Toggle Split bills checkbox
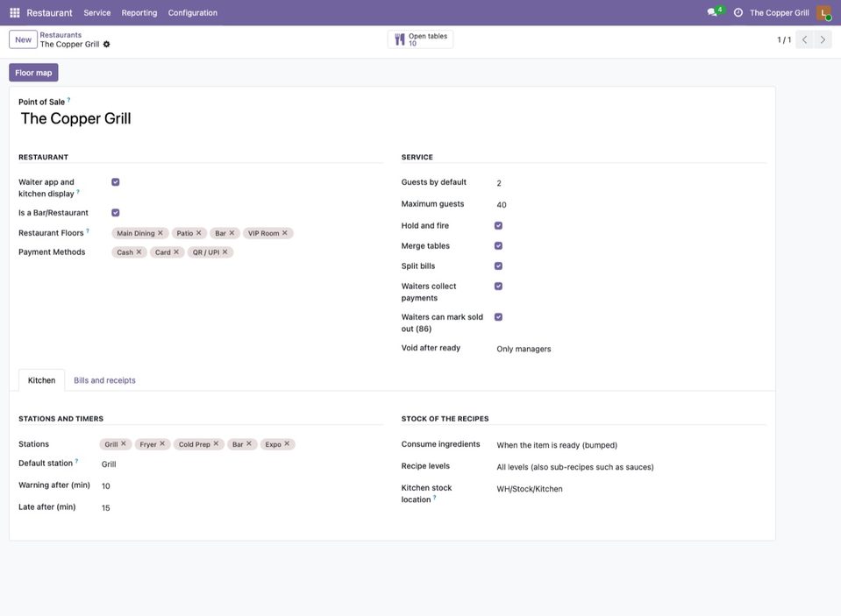This screenshot has height=616, width=841. (x=498, y=266)
